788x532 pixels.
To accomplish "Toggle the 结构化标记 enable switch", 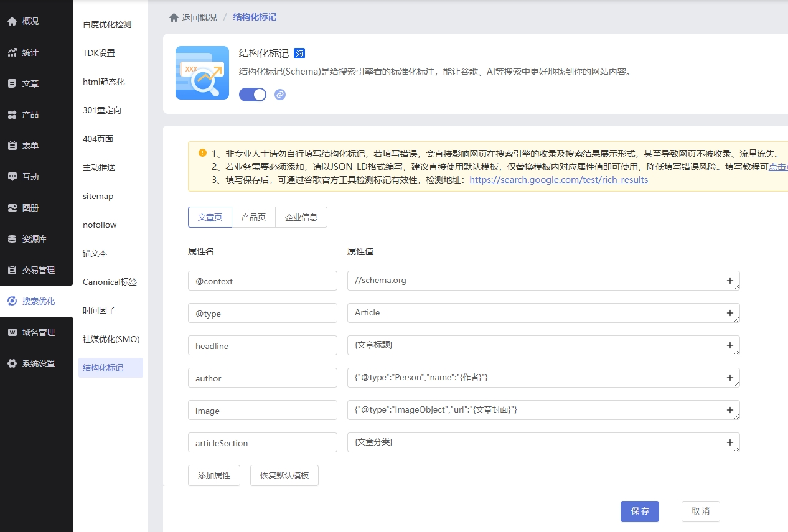I will click(253, 95).
